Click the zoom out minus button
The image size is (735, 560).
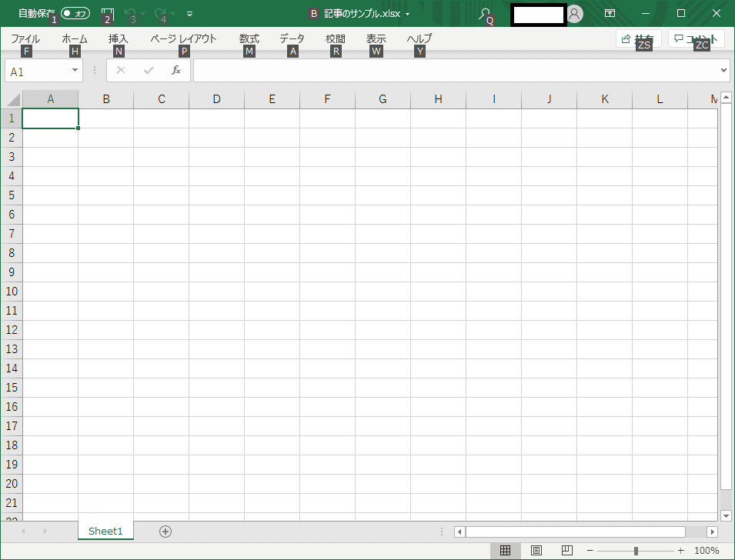[x=590, y=551]
